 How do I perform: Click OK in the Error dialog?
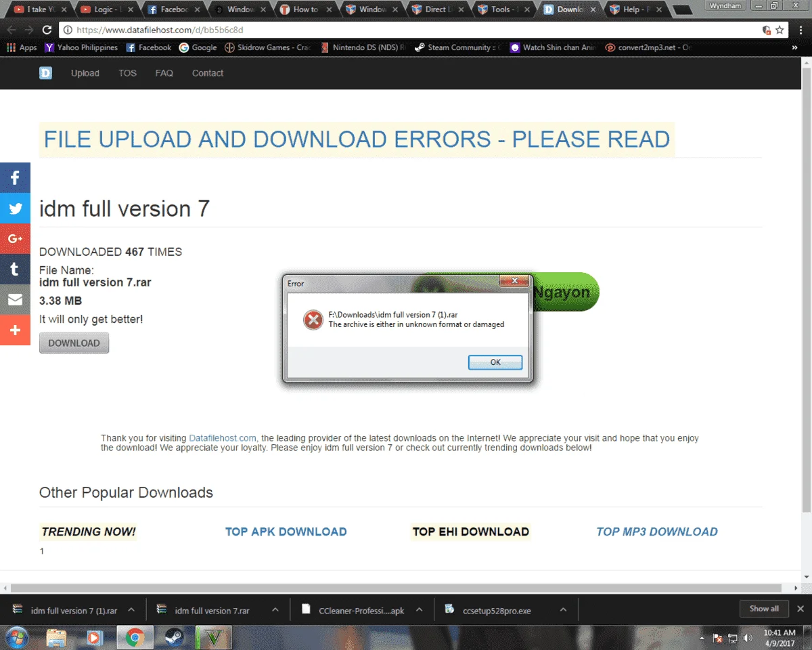click(x=495, y=362)
